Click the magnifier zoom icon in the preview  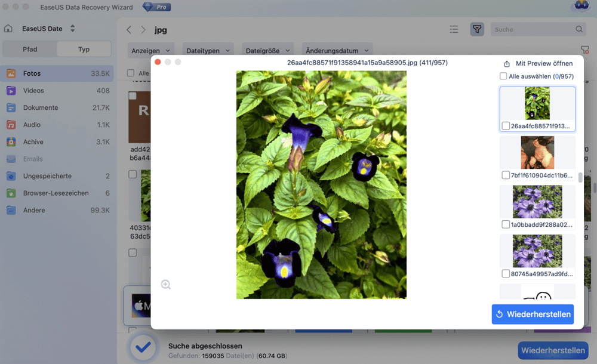pos(166,284)
